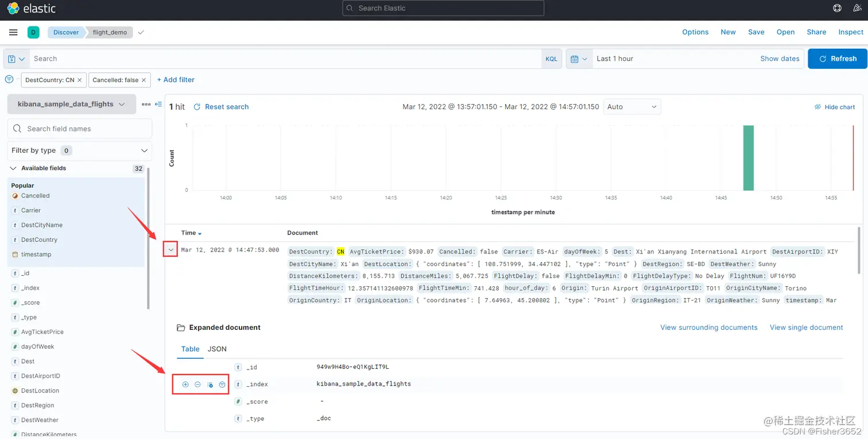Click the green histogram bar
This screenshot has width=868, height=439.
coord(748,157)
